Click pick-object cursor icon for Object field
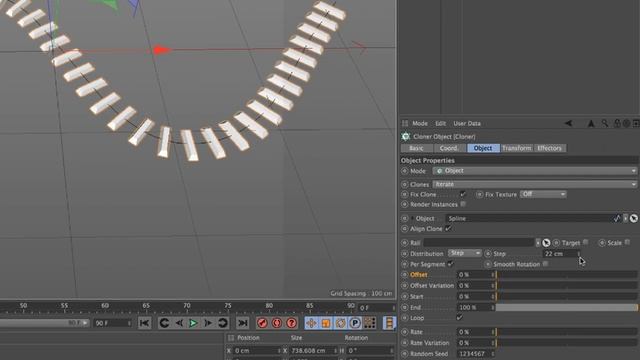 point(633,218)
